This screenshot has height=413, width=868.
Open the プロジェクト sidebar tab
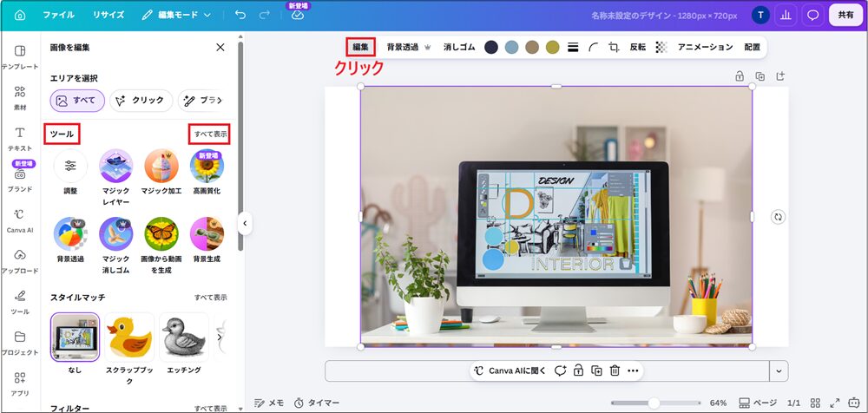[x=20, y=344]
